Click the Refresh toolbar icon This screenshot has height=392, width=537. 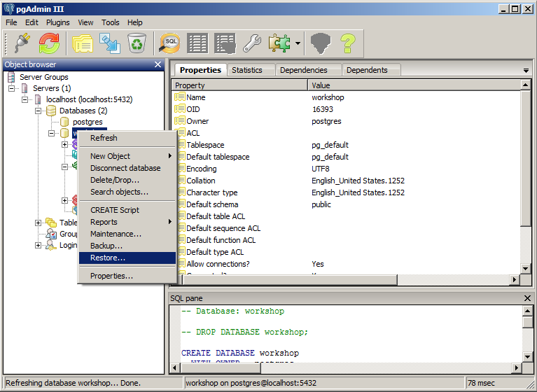[49, 43]
